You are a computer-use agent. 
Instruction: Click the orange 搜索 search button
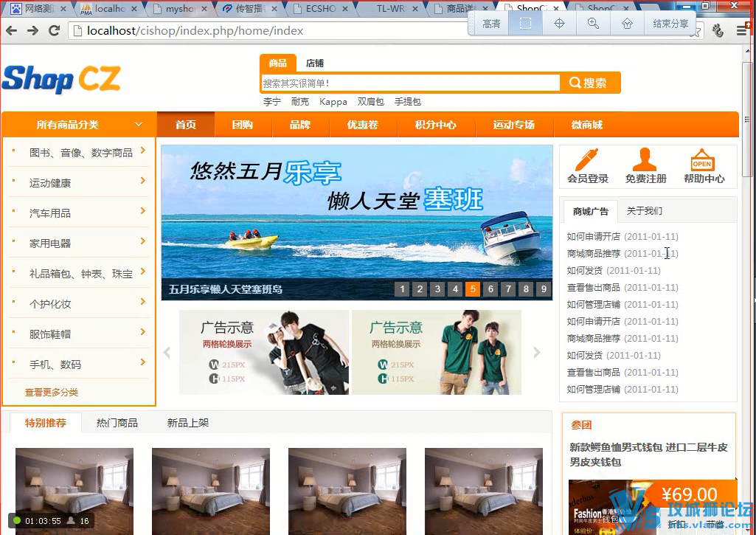pos(589,83)
